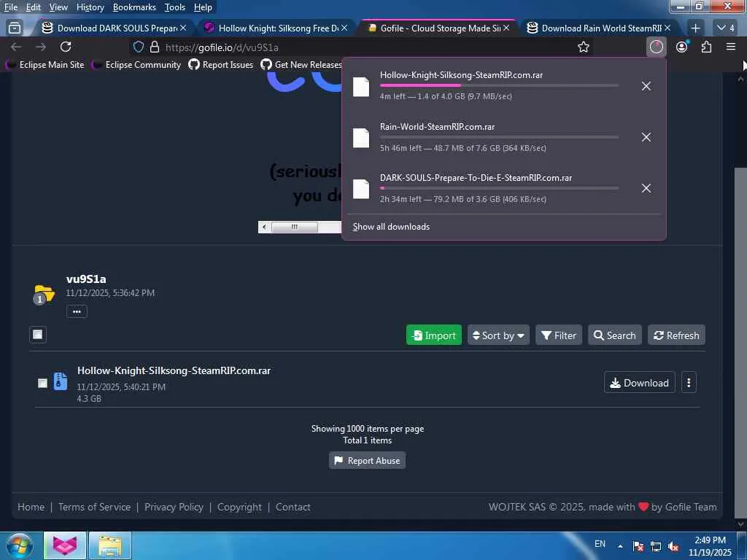The height and width of the screenshot is (560, 747).
Task: Open the Eclipse Main Site bookmark
Action: tap(44, 65)
